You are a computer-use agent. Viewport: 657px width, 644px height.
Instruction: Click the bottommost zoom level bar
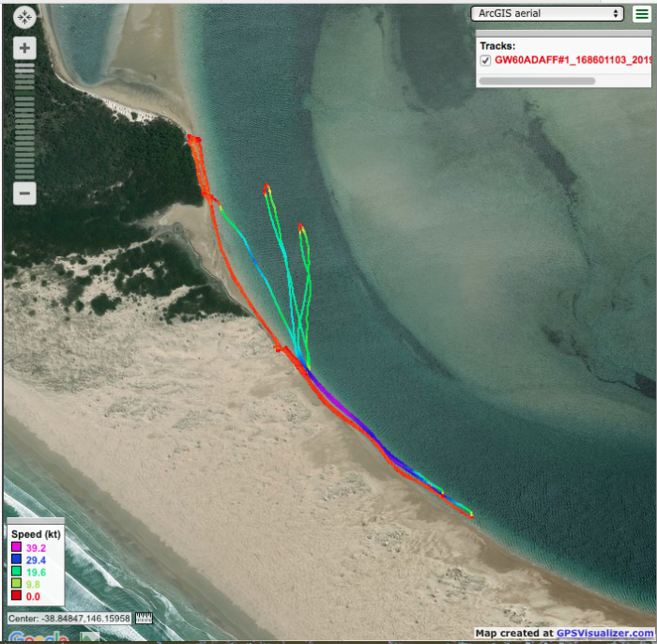(24, 175)
